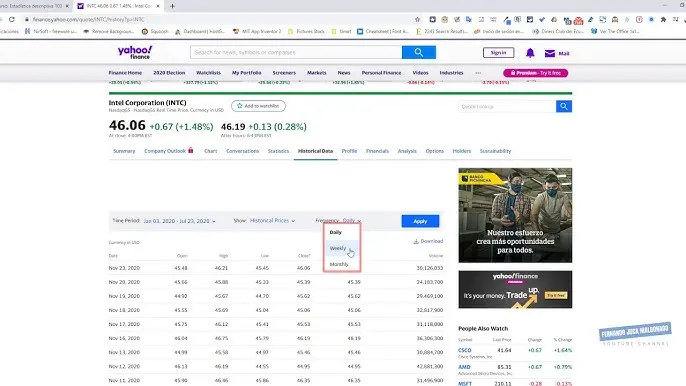686x386 pixels.
Task: Click the Quote Lookup search icon button
Action: pos(564,106)
